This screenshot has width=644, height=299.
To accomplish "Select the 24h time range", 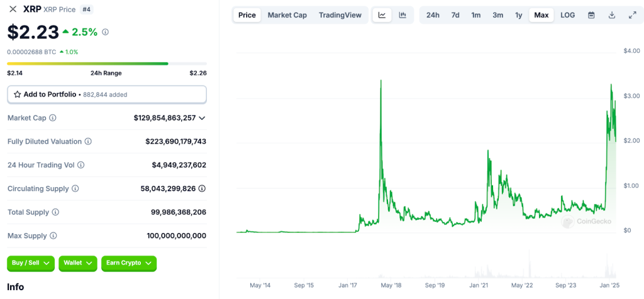I will click(433, 15).
